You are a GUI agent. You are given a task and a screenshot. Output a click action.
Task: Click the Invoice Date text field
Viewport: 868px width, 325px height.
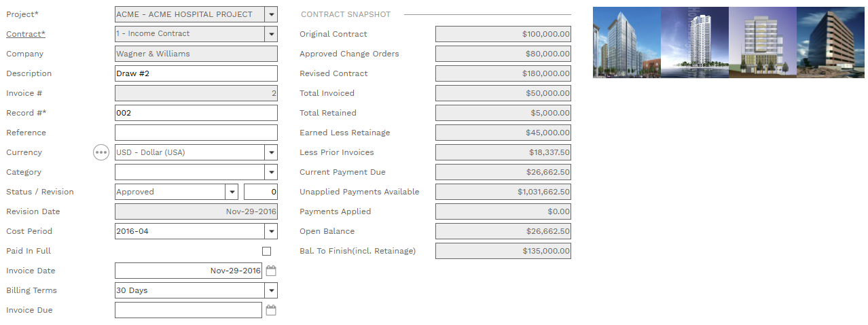point(188,271)
